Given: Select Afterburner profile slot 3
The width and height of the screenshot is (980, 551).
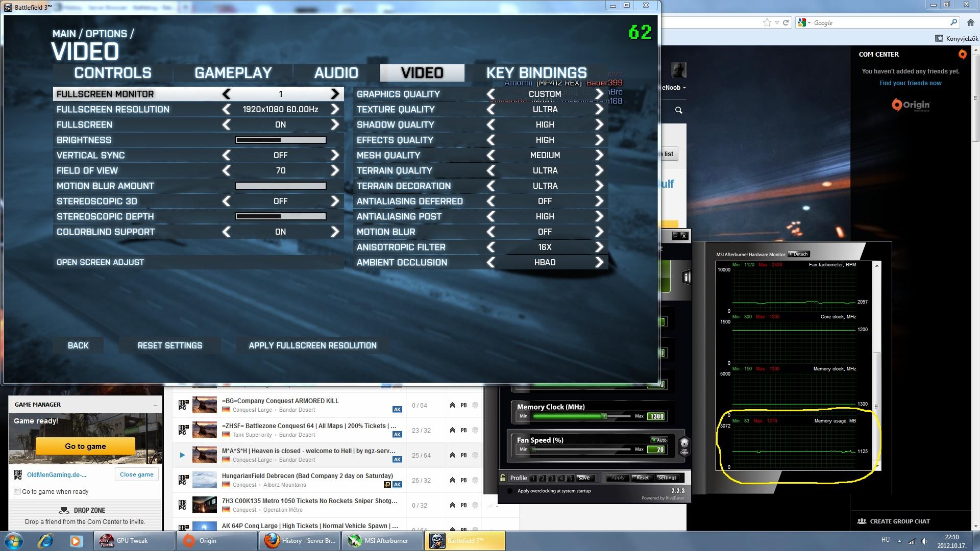Looking at the screenshot, I should click(x=552, y=478).
